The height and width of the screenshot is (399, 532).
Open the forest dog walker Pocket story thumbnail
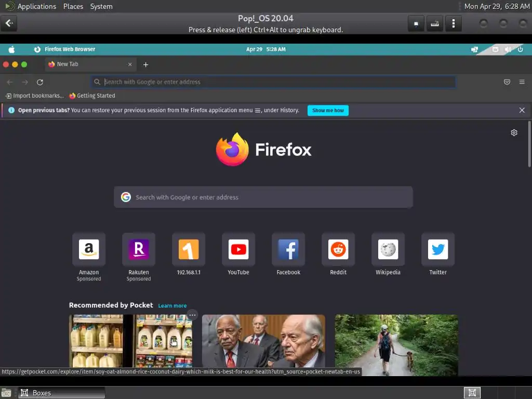pos(396,345)
